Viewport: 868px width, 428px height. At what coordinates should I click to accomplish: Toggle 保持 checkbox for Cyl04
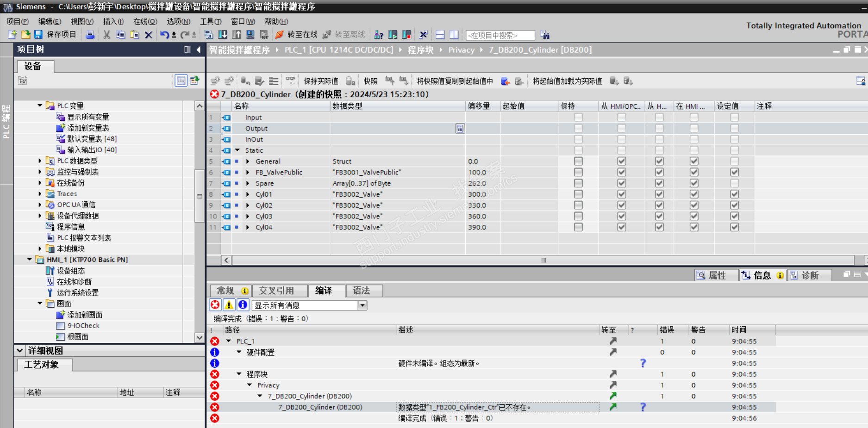(x=578, y=227)
